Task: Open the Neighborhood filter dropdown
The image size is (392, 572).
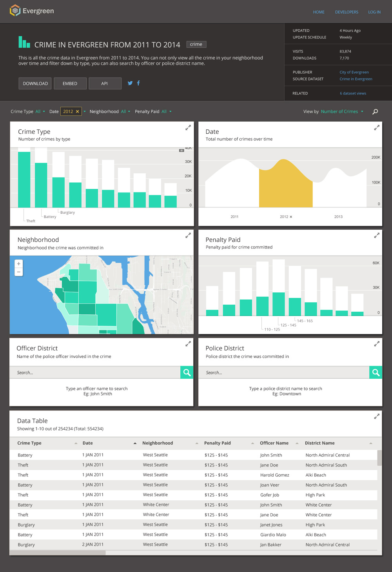Action: [124, 111]
